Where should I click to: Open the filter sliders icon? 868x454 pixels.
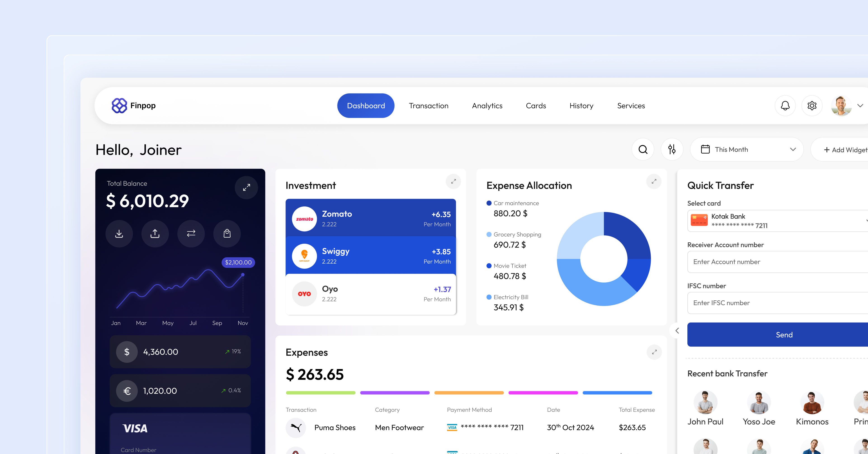[672, 150]
